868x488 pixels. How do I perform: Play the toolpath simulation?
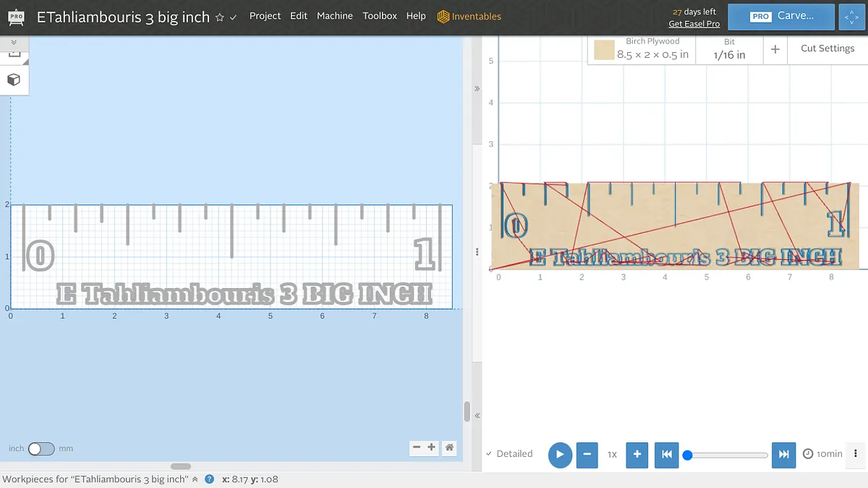[560, 455]
